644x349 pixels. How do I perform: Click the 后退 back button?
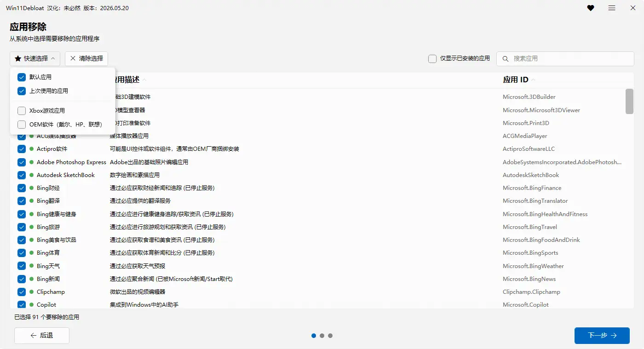click(42, 336)
